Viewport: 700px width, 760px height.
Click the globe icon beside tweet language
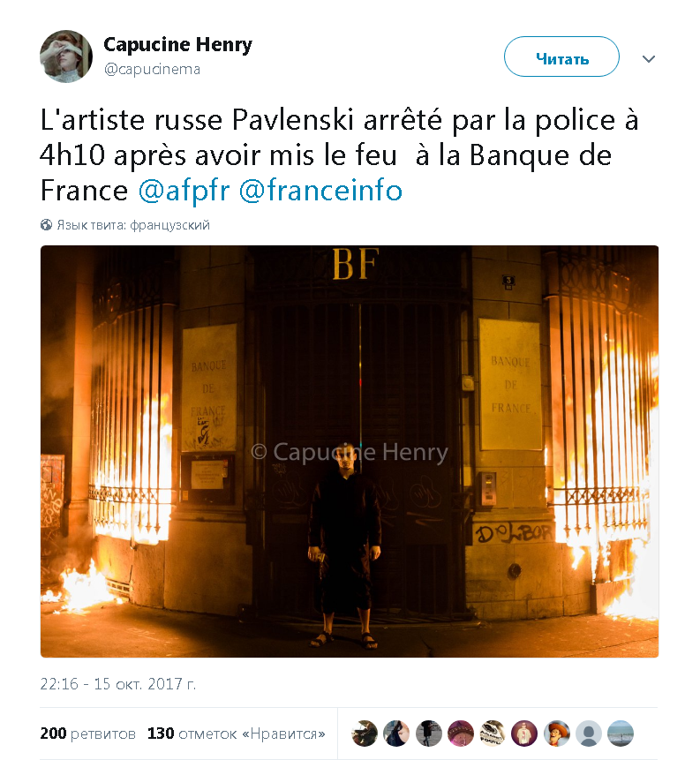(46, 225)
